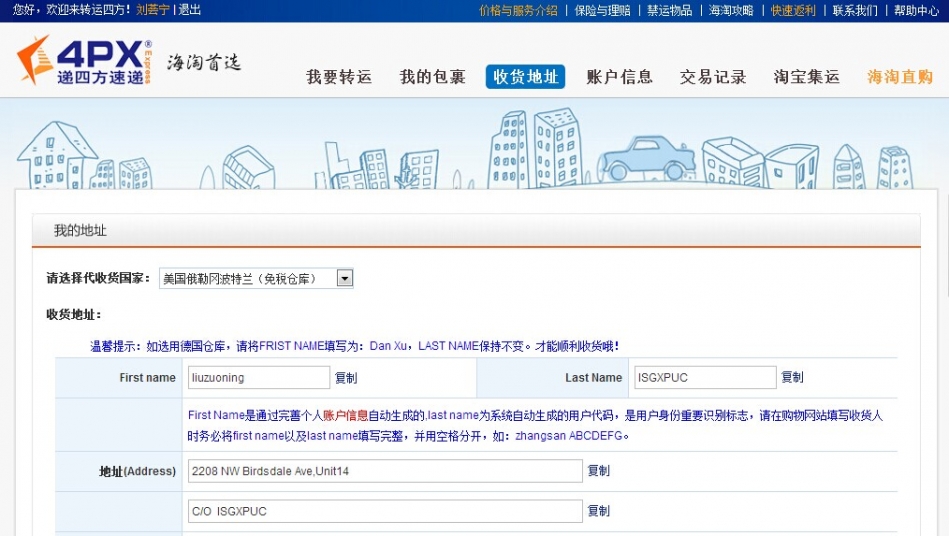
Task: Open the 海淘直购 tab
Action: pos(899,77)
